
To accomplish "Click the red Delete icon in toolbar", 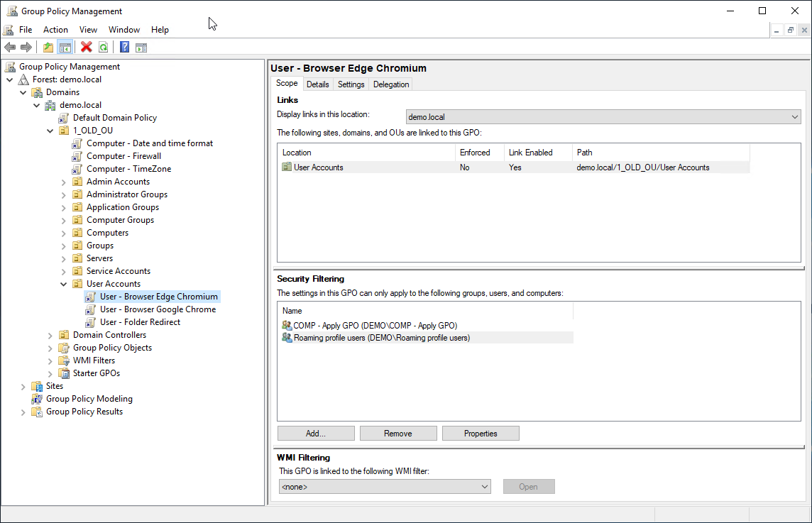I will click(x=87, y=48).
